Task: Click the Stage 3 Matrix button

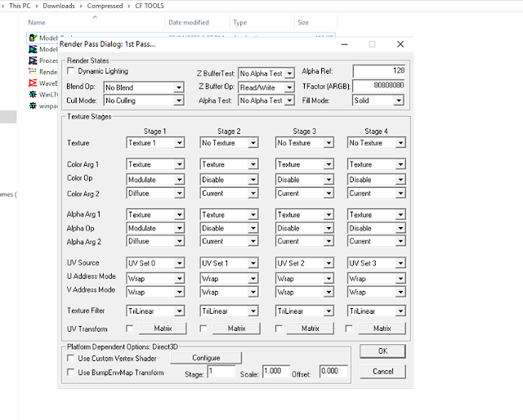Action: coord(311,328)
